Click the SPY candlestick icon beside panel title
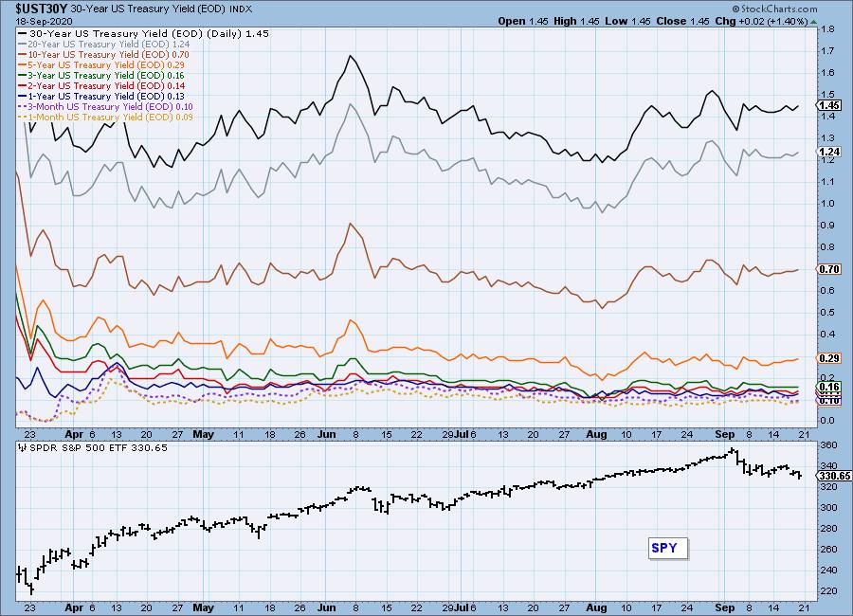The width and height of the screenshot is (853, 616). pyautogui.click(x=23, y=447)
